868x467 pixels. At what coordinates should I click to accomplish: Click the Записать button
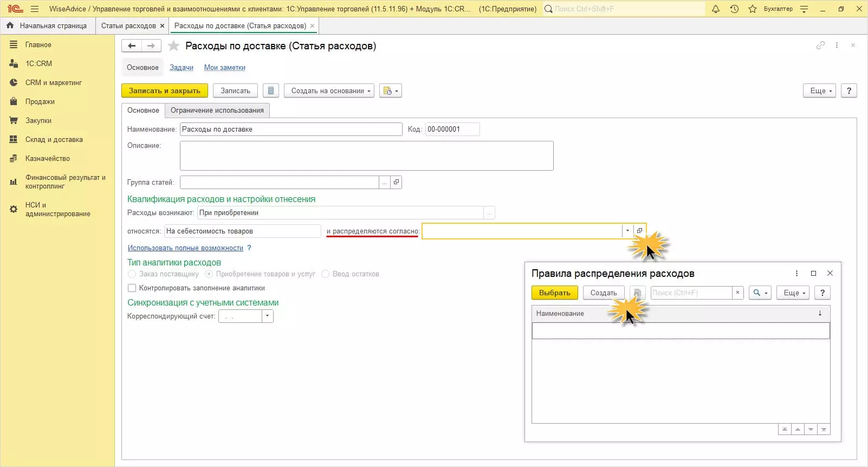(235, 90)
